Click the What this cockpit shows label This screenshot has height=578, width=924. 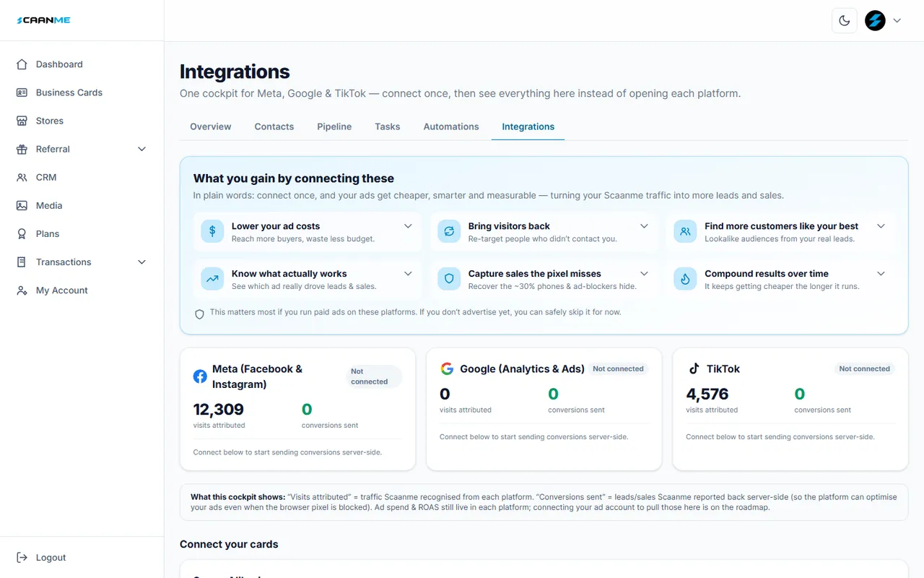click(x=237, y=497)
